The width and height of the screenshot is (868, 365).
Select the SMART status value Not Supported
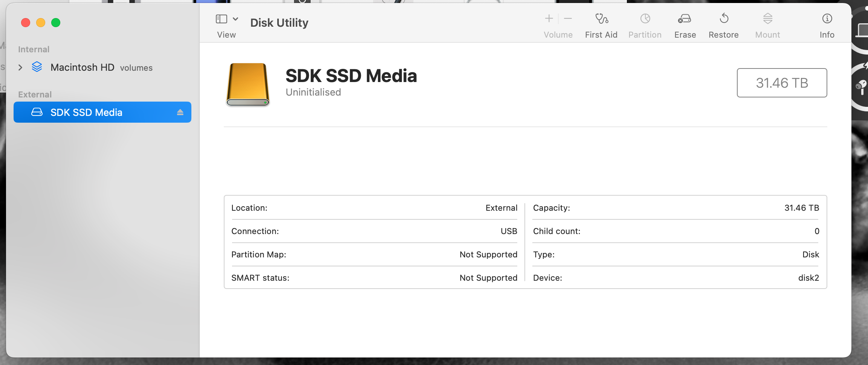tap(489, 278)
